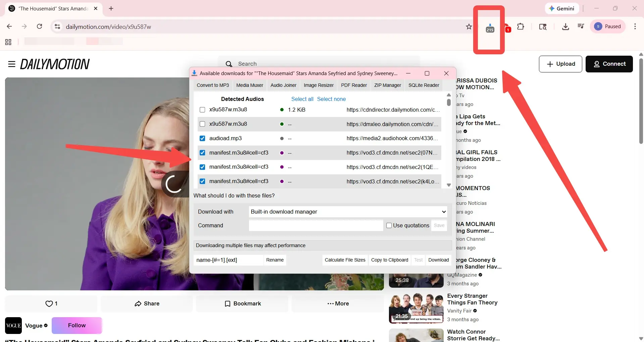
Task: Click Calculate File Sizes button
Action: click(345, 260)
